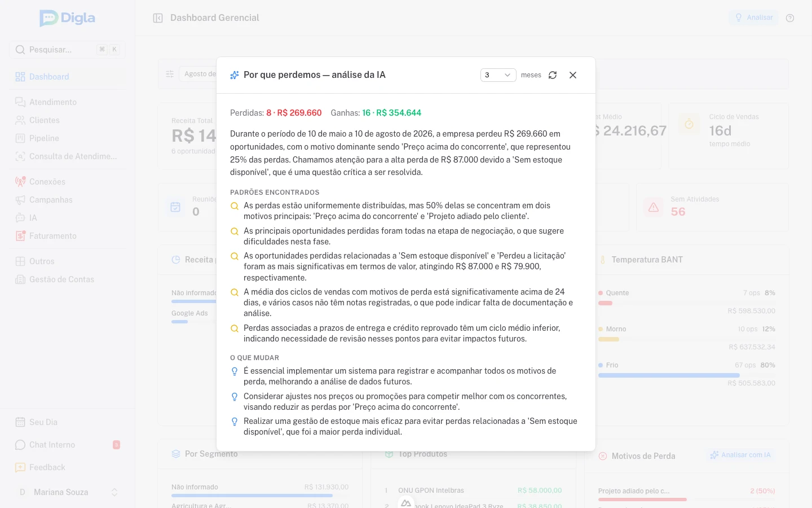Open Seu Dia in the sidebar
Screen dimensions: 812x508
[x=68, y=422]
